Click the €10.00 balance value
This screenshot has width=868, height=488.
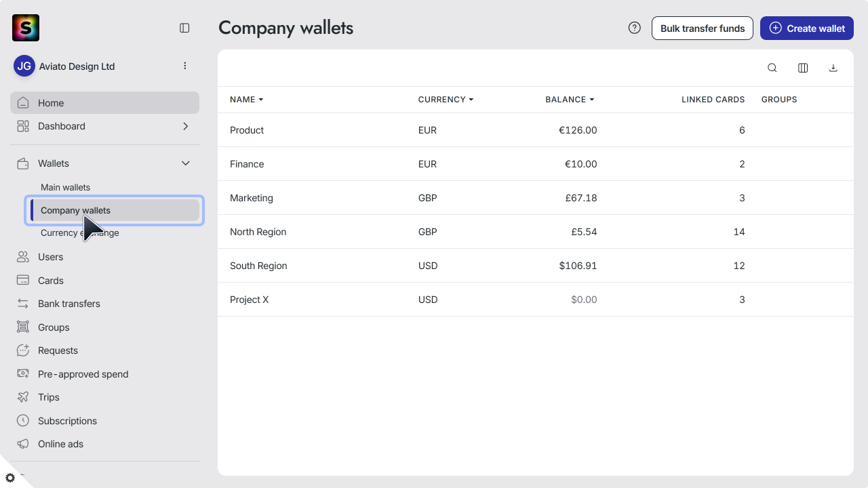point(581,164)
